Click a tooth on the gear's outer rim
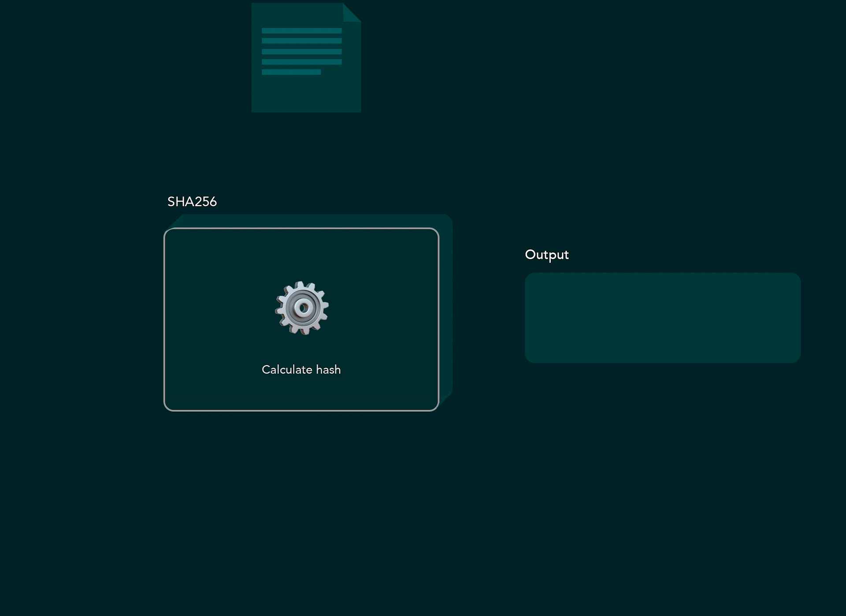Image resolution: width=846 pixels, height=616 pixels. coord(301,284)
